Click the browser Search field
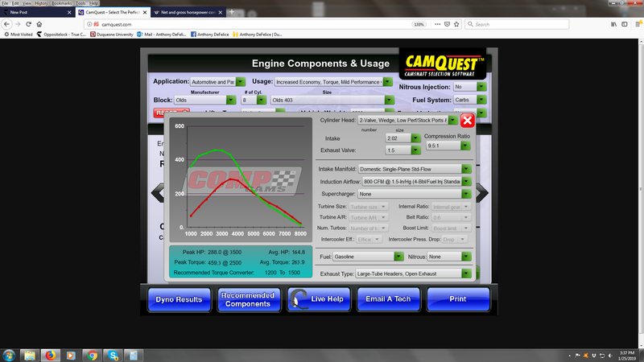The width and height of the screenshot is (644, 362). click(517, 24)
